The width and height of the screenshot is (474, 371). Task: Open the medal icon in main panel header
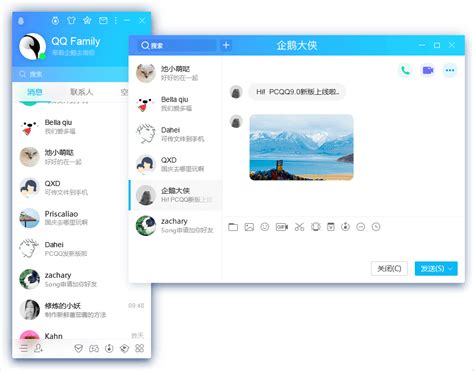click(55, 21)
